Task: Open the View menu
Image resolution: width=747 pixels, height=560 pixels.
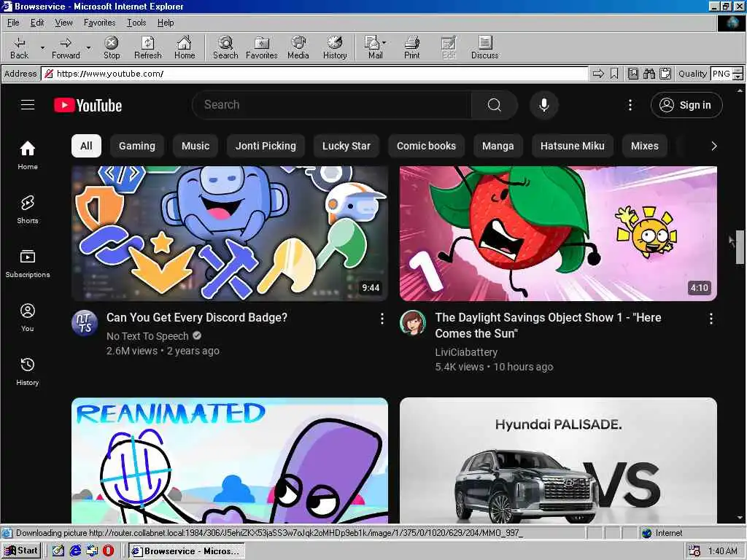Action: tap(64, 23)
